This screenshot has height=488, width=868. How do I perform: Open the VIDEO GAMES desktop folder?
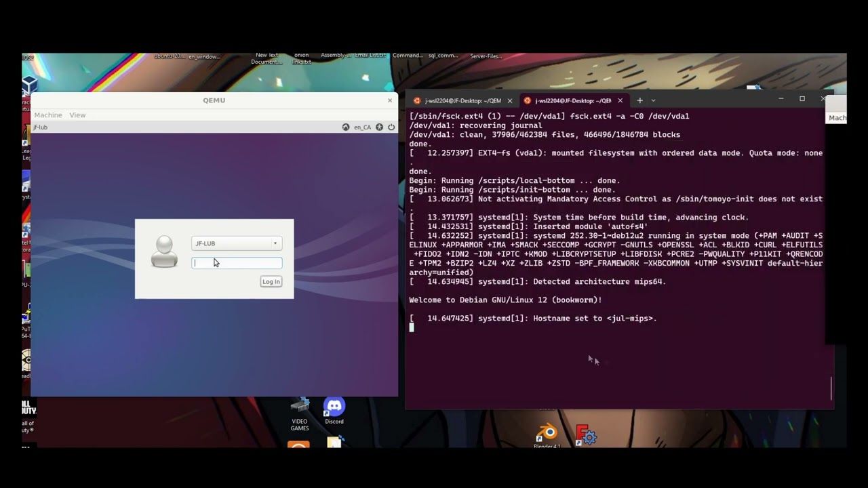[300, 415]
